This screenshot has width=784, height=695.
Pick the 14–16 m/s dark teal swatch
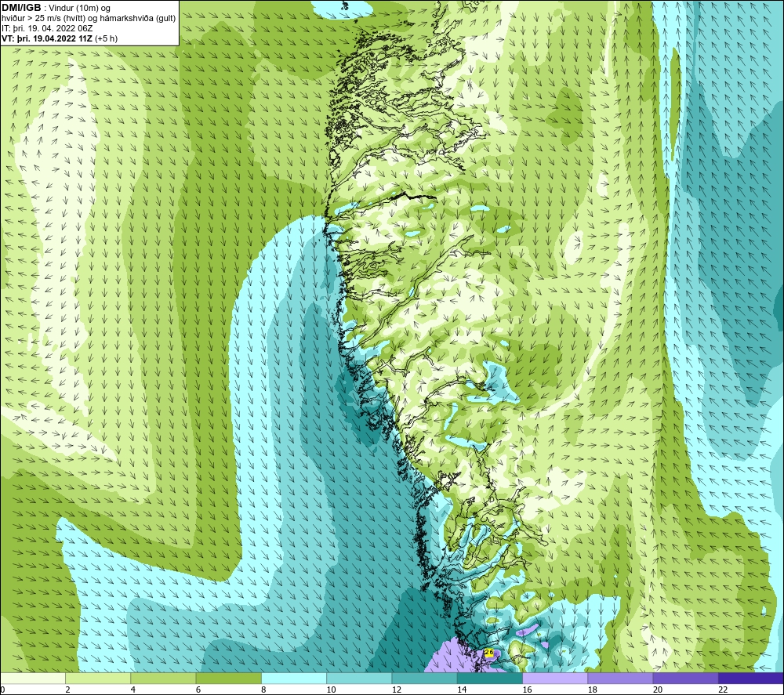tap(490, 678)
